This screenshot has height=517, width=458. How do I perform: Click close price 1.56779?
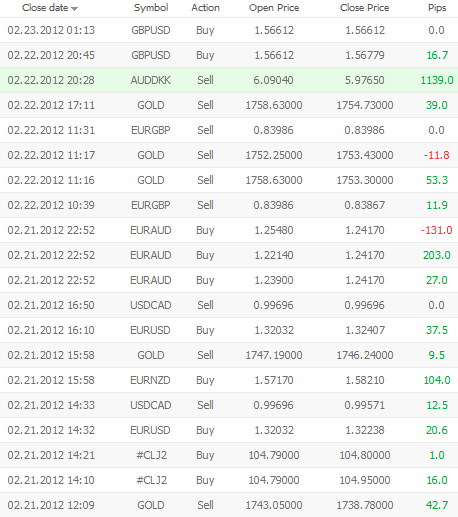365,55
